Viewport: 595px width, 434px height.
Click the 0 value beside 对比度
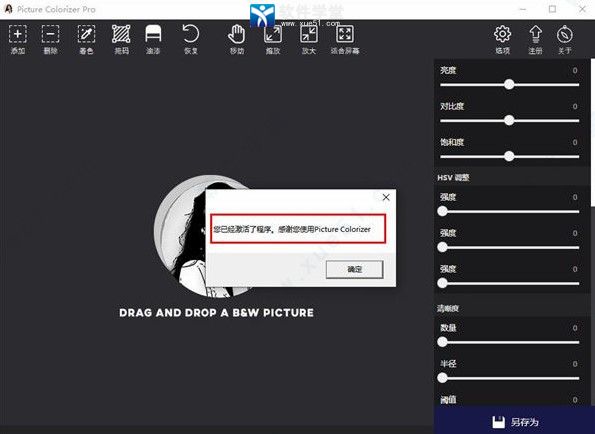tap(575, 107)
